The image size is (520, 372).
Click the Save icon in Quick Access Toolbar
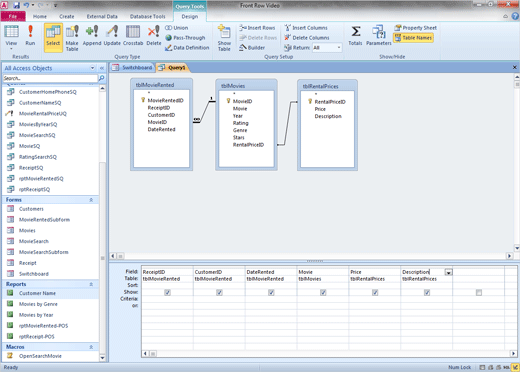(x=16, y=5)
